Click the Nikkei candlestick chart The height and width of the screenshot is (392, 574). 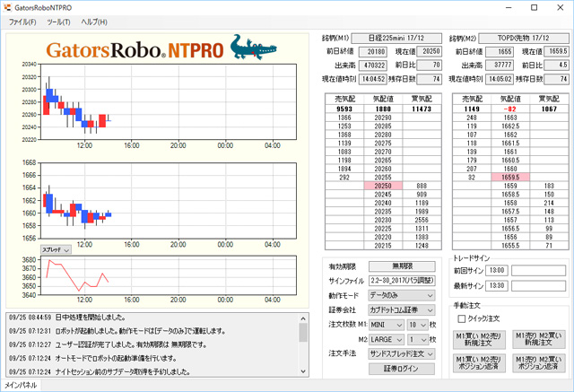[169, 101]
